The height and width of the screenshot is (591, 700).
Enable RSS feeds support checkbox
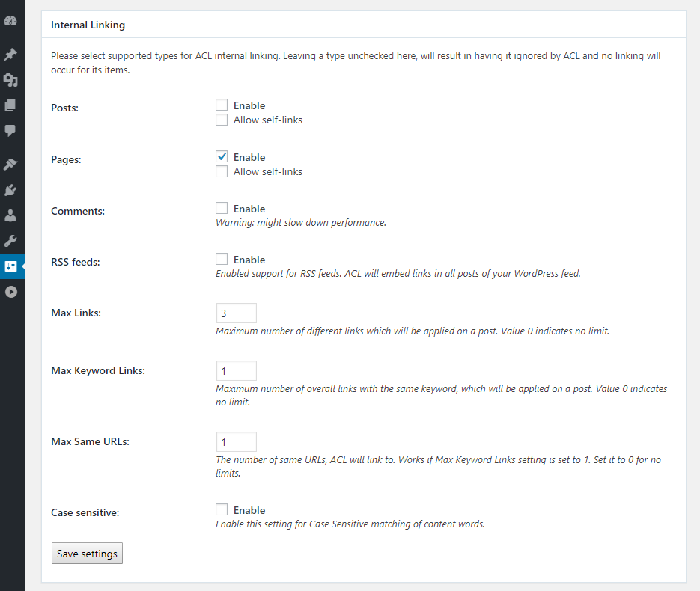click(x=222, y=260)
